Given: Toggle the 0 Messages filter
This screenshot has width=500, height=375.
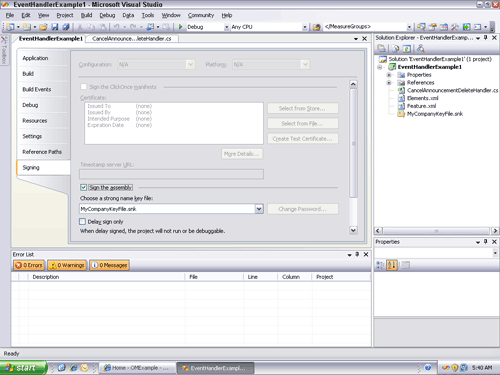Looking at the screenshot, I should click(x=109, y=265).
